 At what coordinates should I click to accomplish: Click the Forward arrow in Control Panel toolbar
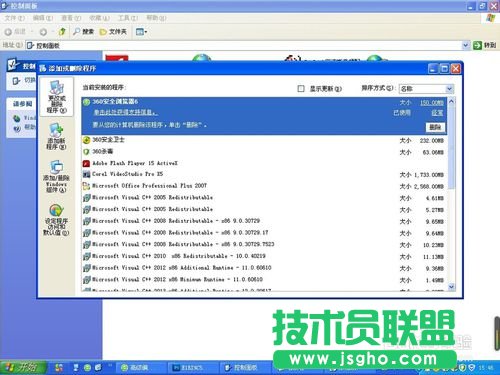43,32
